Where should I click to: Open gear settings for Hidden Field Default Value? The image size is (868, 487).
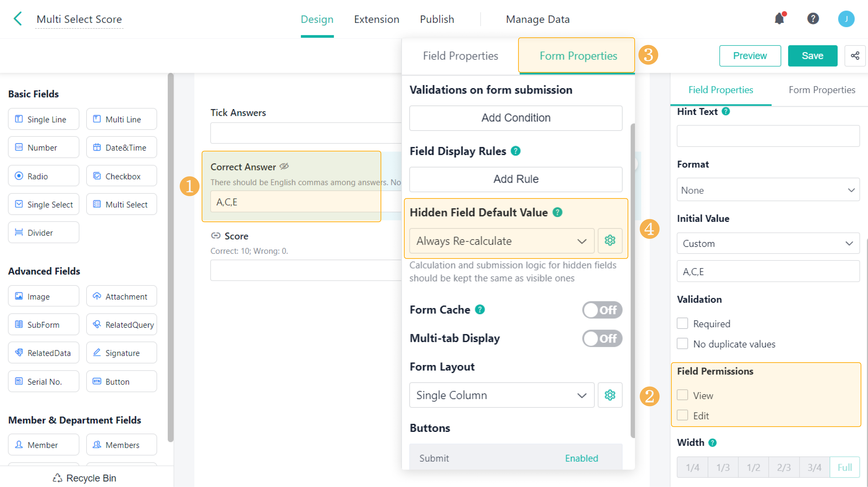click(610, 241)
